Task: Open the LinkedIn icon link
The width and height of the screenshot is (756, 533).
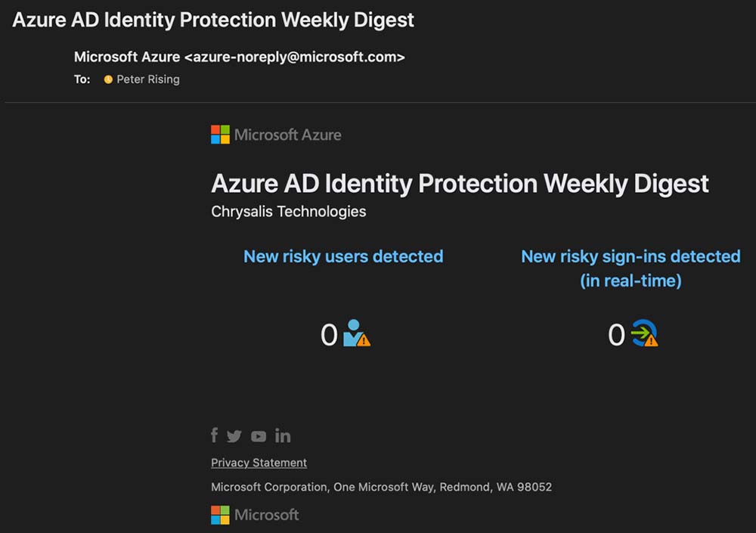Action: tap(283, 435)
